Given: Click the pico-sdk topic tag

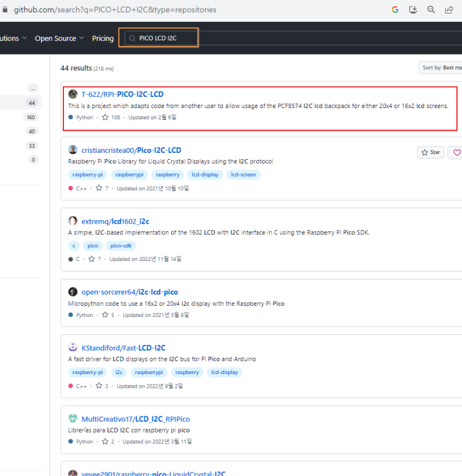Looking at the screenshot, I should pos(121,245).
